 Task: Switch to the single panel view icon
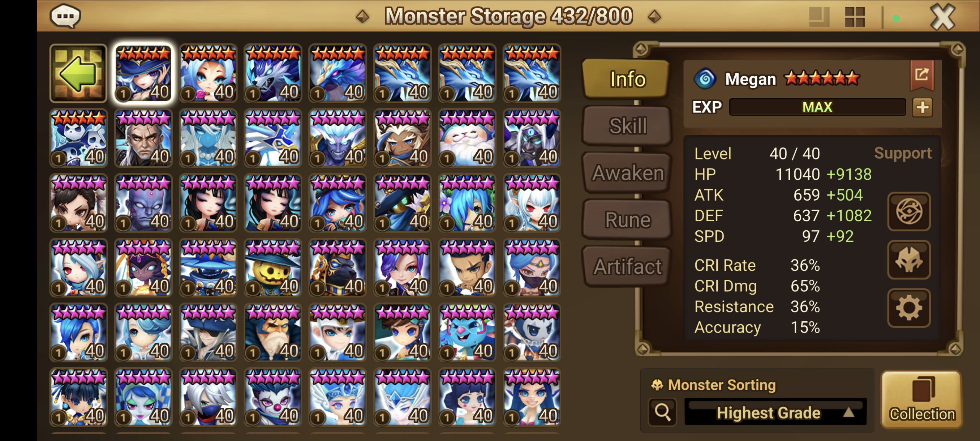pyautogui.click(x=819, y=17)
